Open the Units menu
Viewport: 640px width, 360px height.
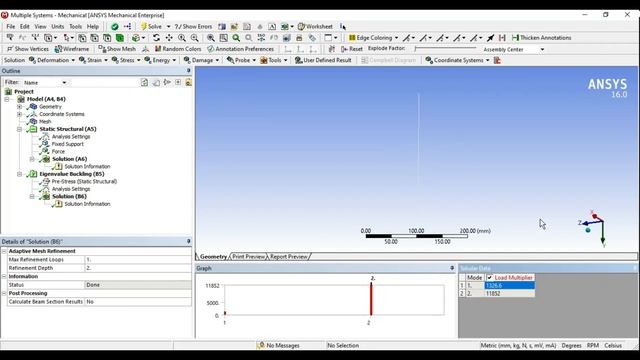pyautogui.click(x=58, y=27)
